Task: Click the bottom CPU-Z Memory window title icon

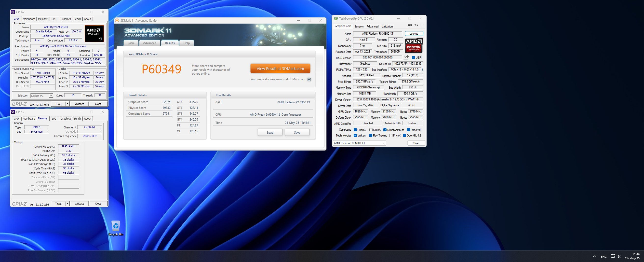Action: point(13,112)
